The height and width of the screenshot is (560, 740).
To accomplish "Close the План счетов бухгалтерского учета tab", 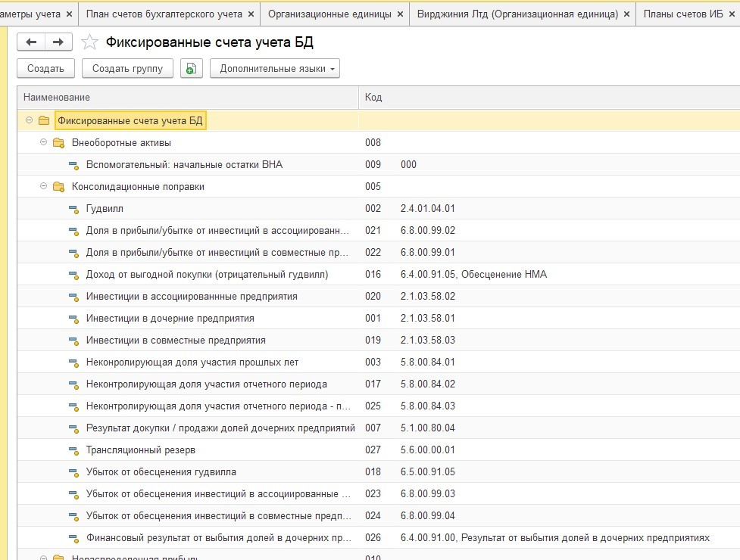I will pyautogui.click(x=251, y=14).
